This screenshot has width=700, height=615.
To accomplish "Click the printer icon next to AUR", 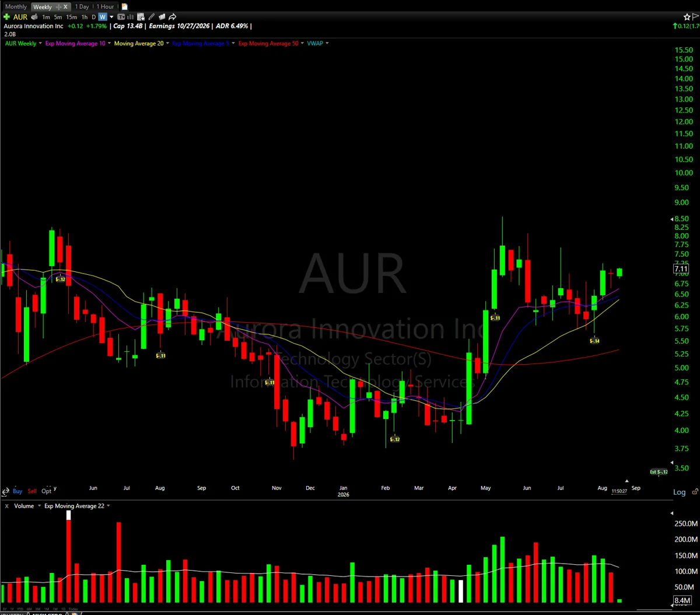I will pos(34,17).
